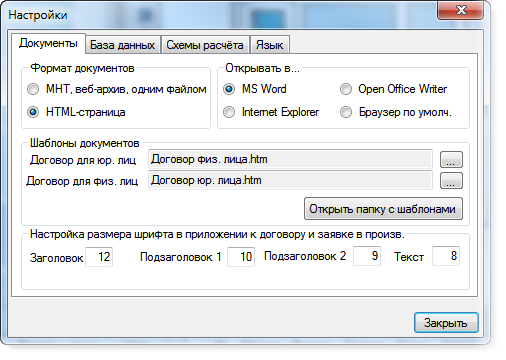Screen dimensions: 506x360
Task: Click the Заголовок label
Action: [x=56, y=258]
